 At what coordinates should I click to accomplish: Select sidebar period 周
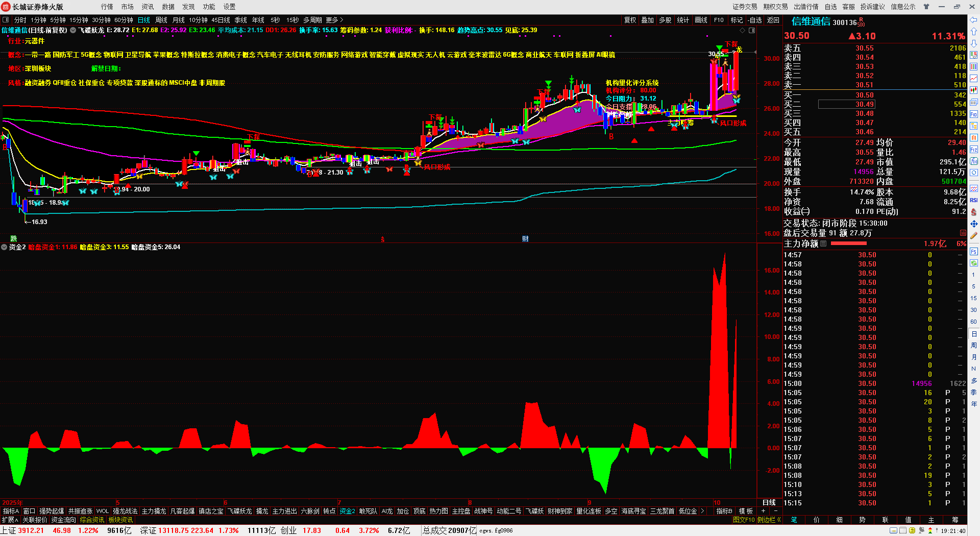coord(974,345)
